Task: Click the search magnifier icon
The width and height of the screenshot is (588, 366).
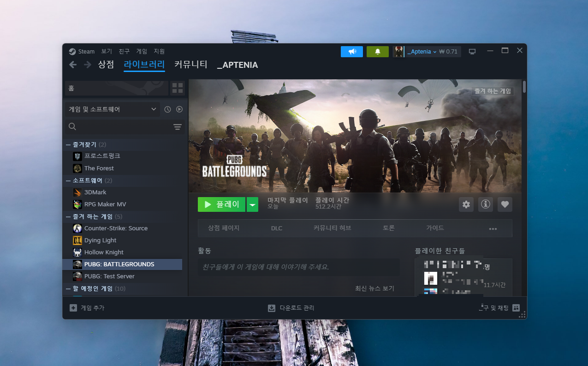Action: point(72,126)
